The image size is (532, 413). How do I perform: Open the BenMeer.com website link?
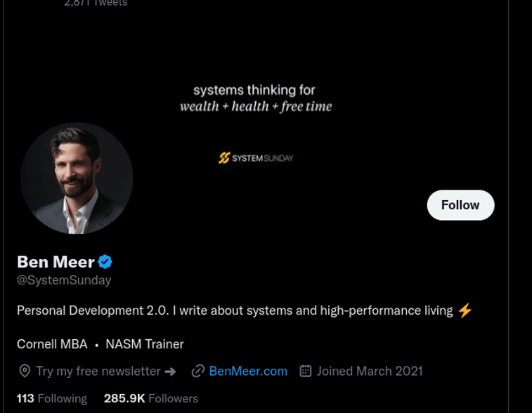(248, 371)
